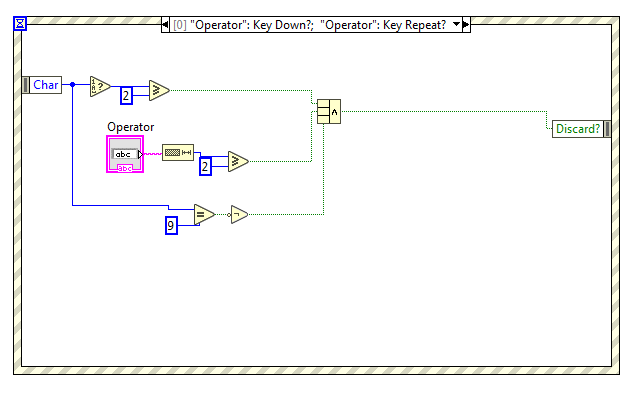Select the Char event data node
Image resolution: width=641 pixels, height=409 pixels.
pos(42,85)
